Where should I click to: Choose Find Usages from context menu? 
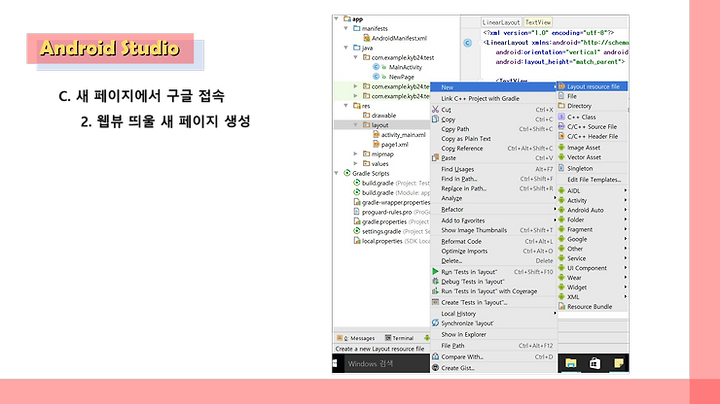click(x=494, y=169)
